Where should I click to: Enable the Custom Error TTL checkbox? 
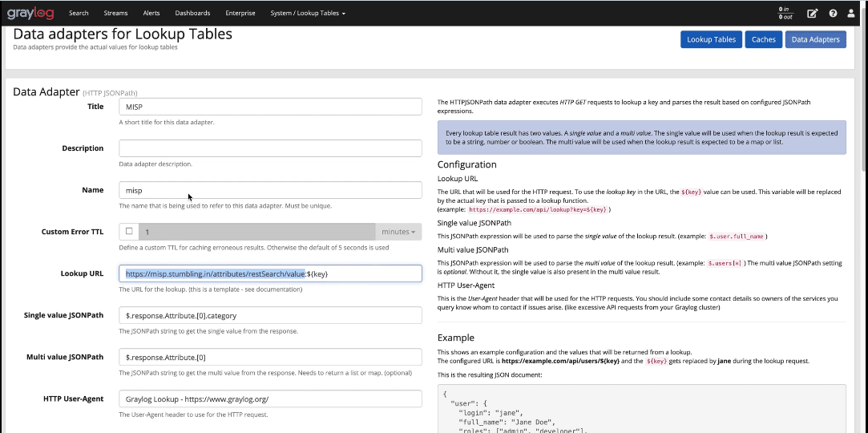pos(129,232)
